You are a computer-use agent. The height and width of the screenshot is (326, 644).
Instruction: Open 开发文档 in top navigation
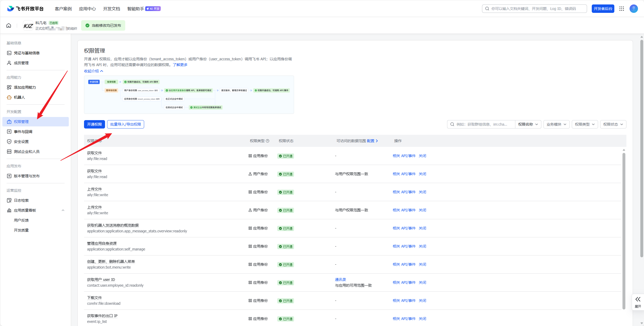coord(111,9)
